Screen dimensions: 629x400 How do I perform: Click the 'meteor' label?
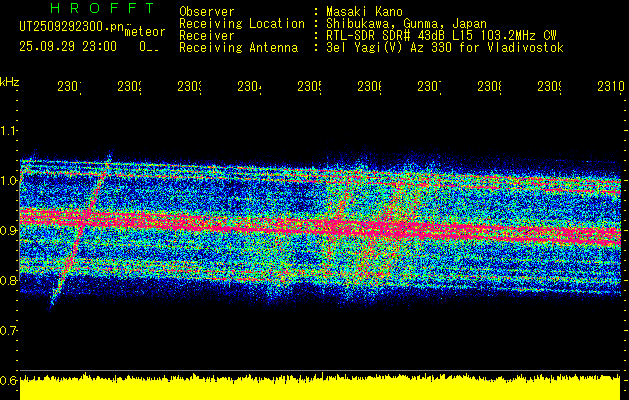point(145,32)
